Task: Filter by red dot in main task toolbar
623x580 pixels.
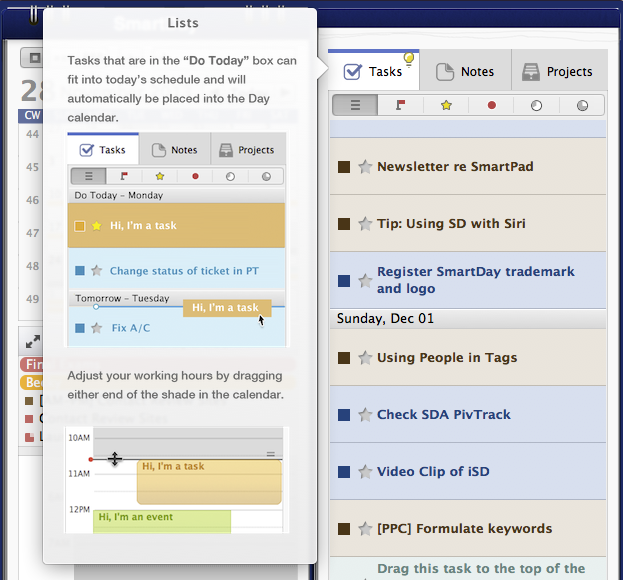Action: 491,105
